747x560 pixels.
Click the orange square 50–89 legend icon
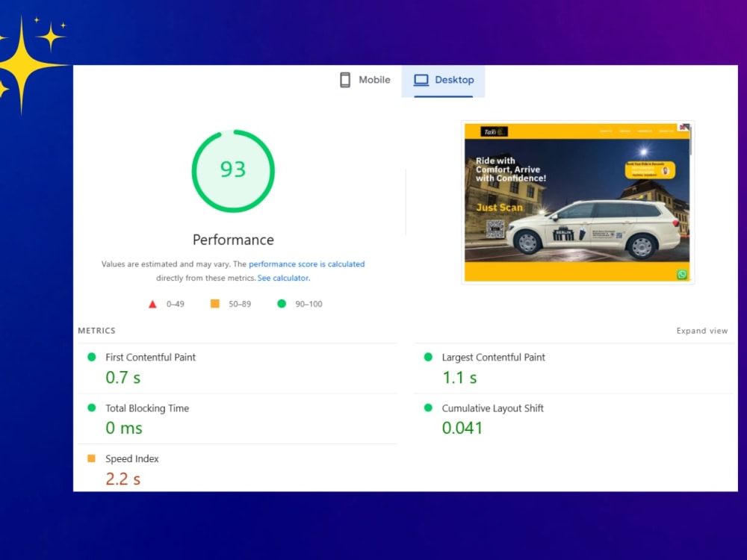coord(215,303)
